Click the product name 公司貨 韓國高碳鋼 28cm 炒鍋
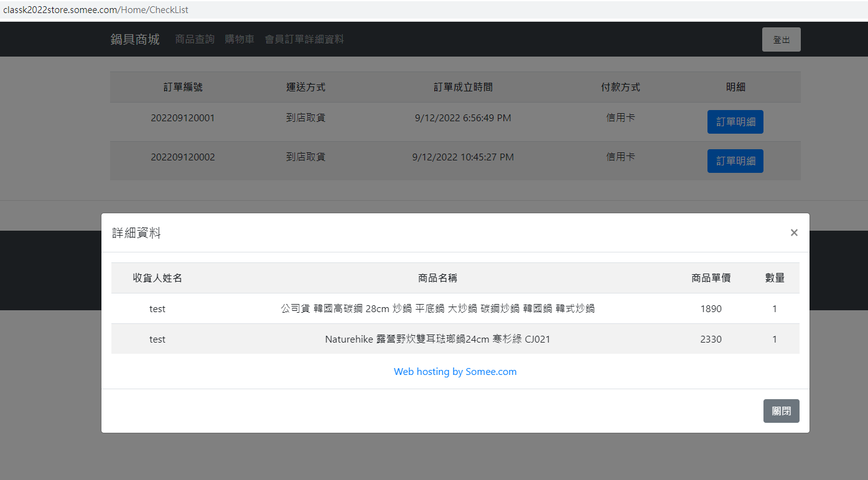Screen dimensions: 868x480 point(438,308)
